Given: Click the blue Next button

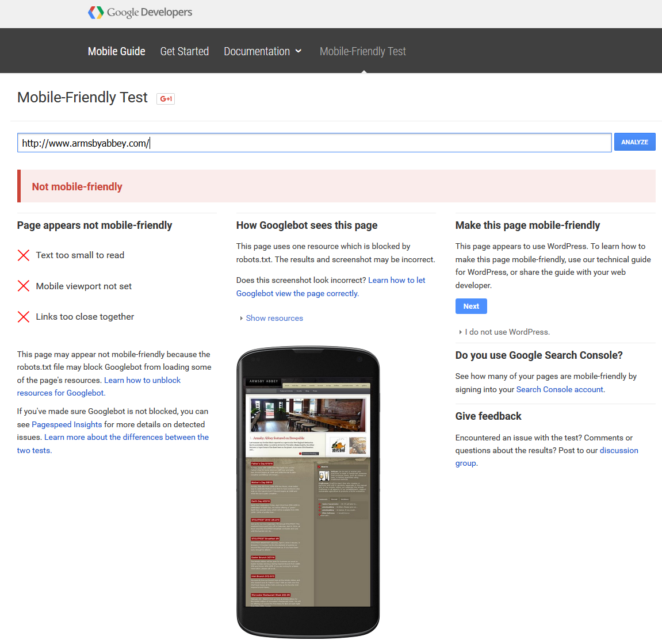Looking at the screenshot, I should click(471, 306).
